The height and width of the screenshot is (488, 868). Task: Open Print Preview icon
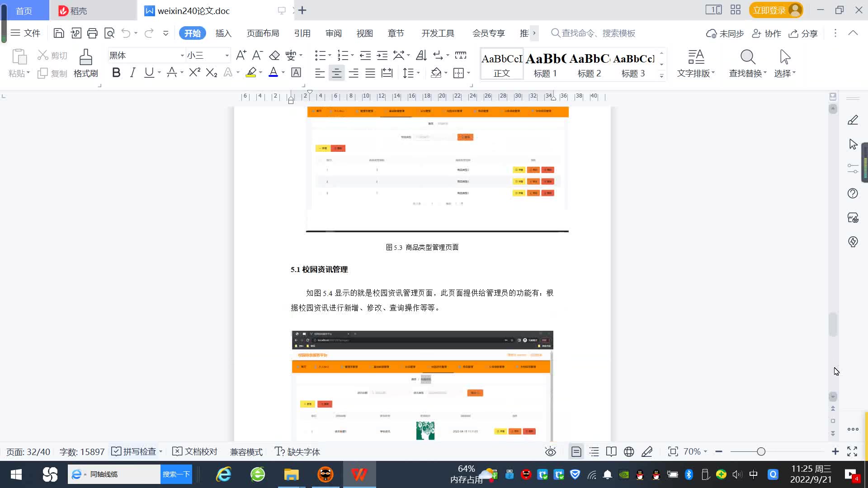[109, 33]
